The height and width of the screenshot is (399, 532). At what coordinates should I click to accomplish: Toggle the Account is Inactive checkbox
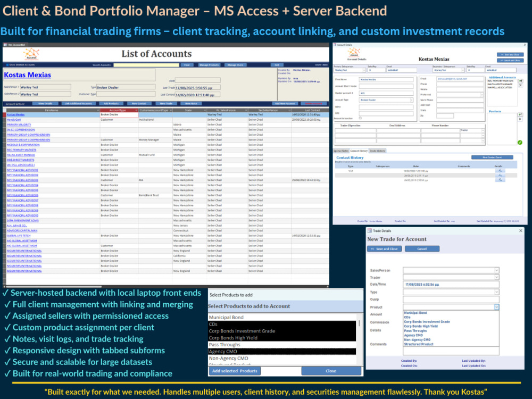[360, 118]
